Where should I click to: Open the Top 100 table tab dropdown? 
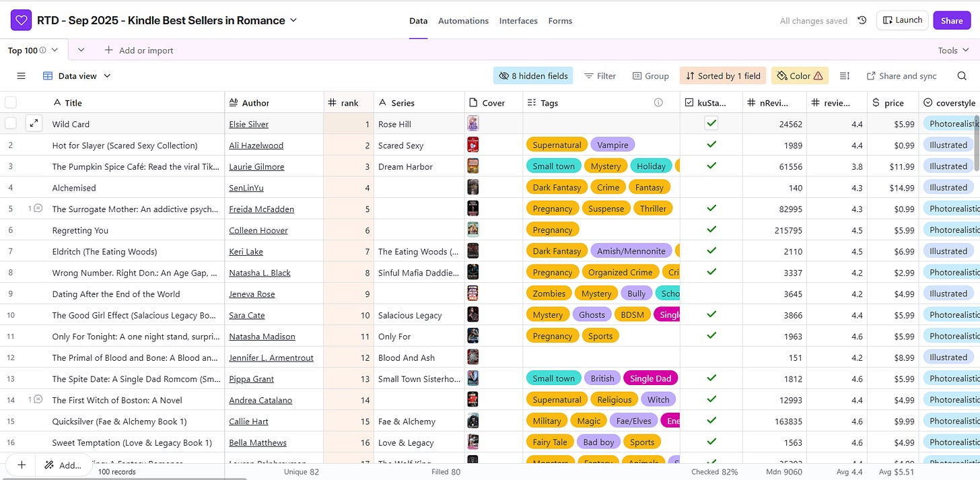[x=55, y=50]
